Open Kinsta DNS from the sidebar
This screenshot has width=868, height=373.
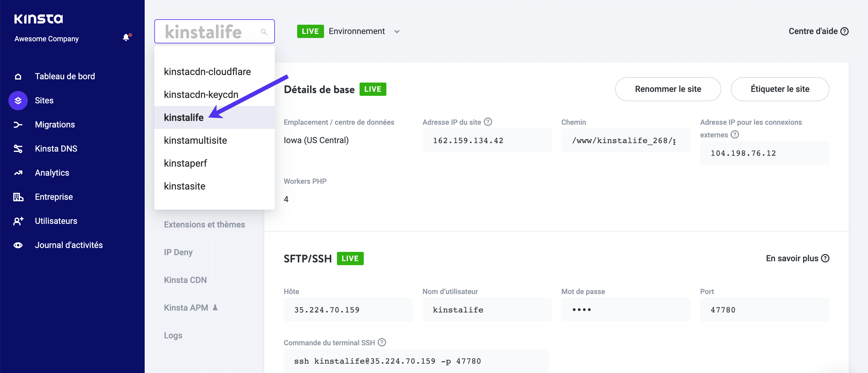tap(18, 148)
